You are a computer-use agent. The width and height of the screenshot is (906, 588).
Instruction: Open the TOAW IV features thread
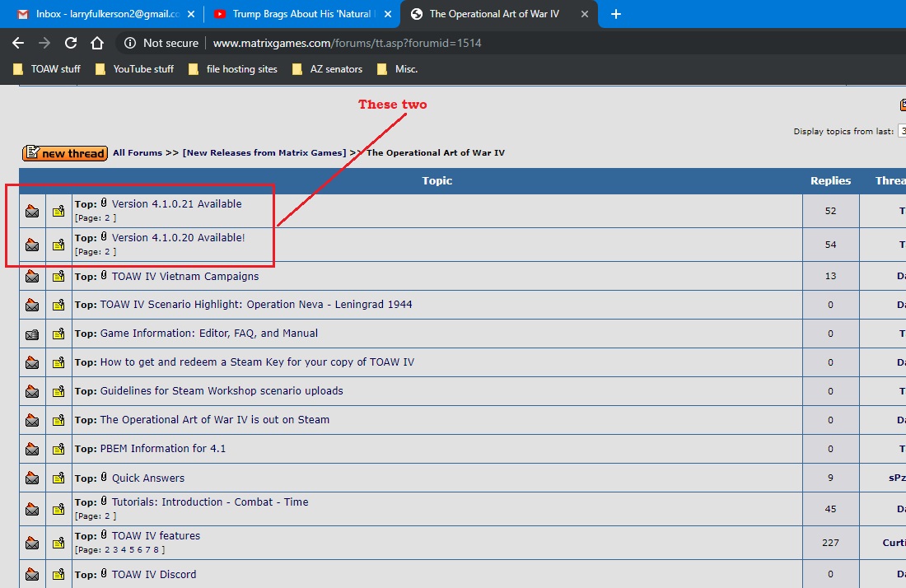click(156, 536)
